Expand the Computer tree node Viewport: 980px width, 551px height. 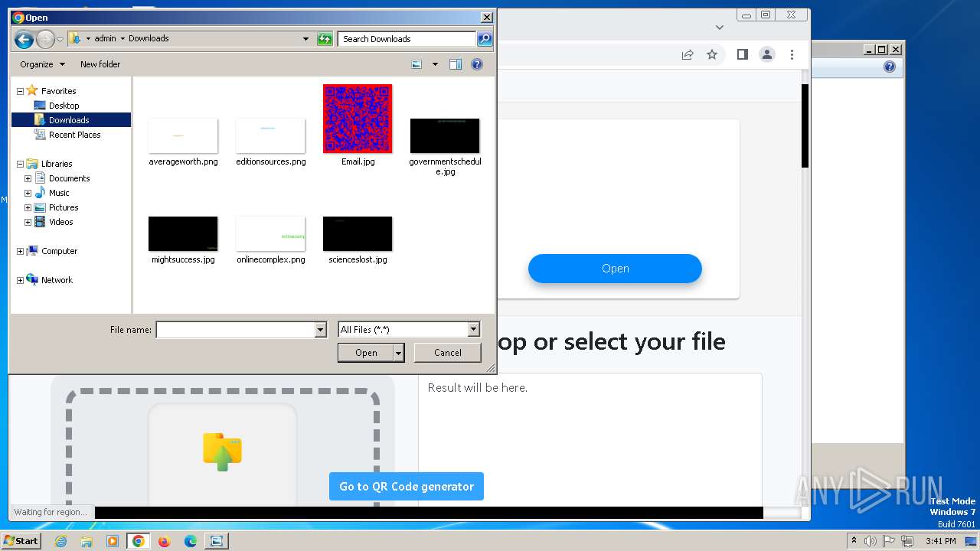point(20,251)
